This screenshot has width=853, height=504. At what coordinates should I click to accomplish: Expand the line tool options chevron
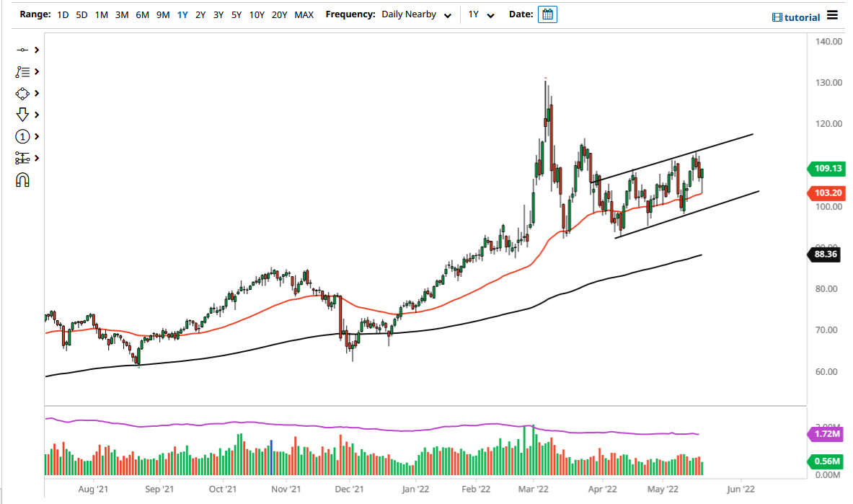[36, 50]
